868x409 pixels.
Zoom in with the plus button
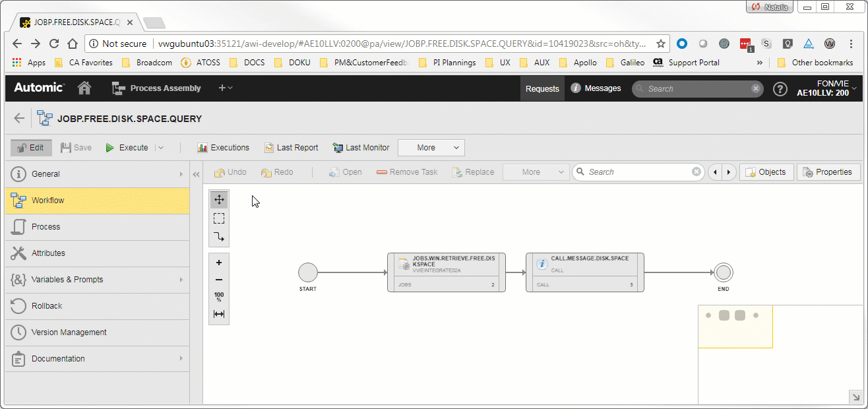click(219, 263)
